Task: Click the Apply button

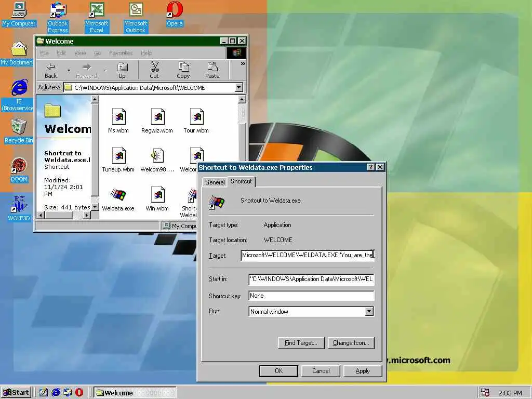Action: click(x=362, y=371)
